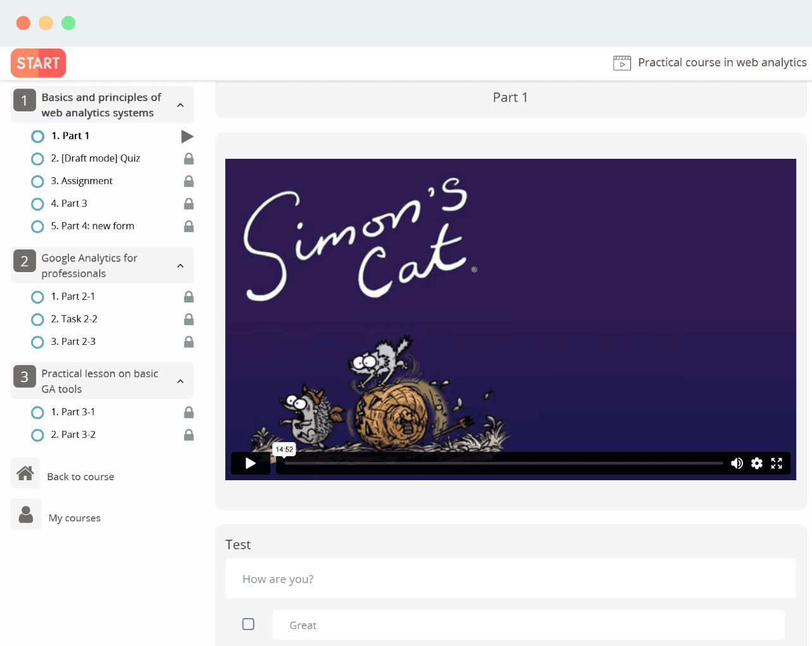Click the lock icon beside Assignment
The width and height of the screenshot is (812, 646).
189,182
